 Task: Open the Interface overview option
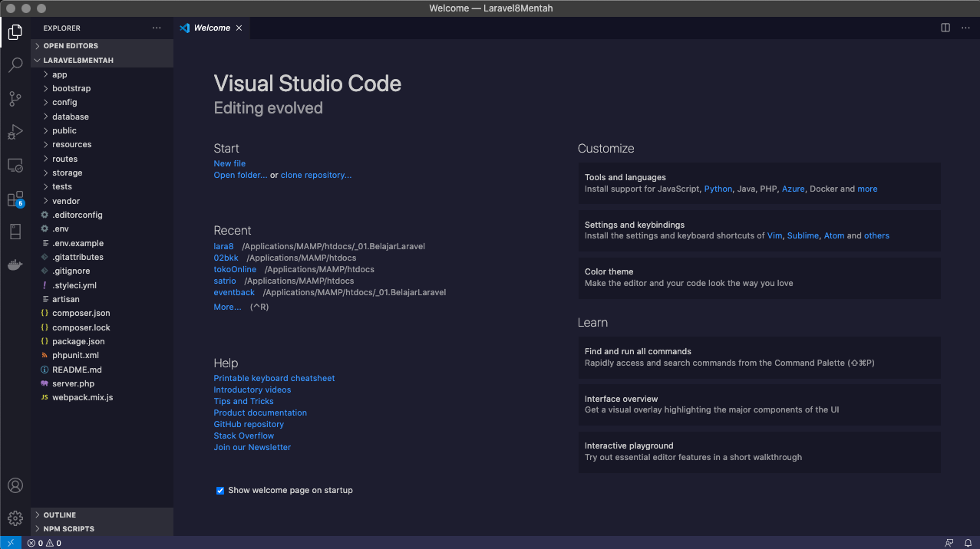pos(759,404)
